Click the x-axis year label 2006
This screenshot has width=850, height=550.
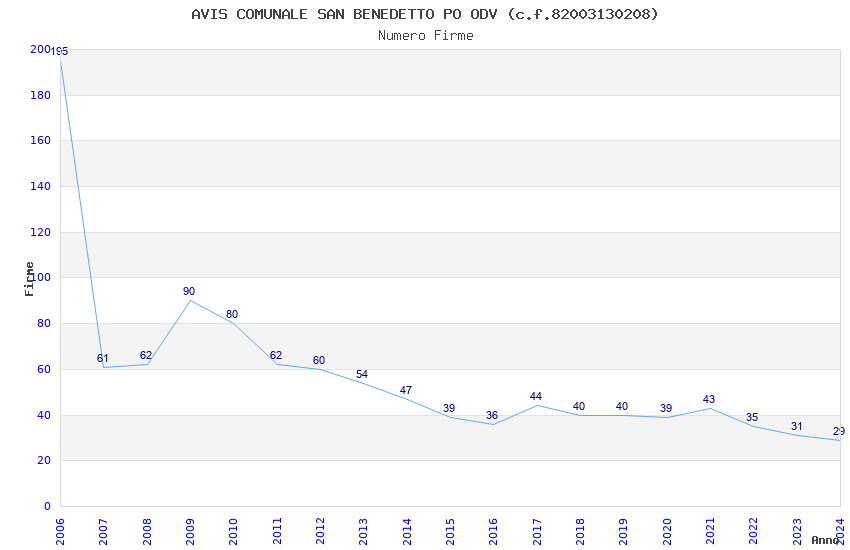(60, 531)
